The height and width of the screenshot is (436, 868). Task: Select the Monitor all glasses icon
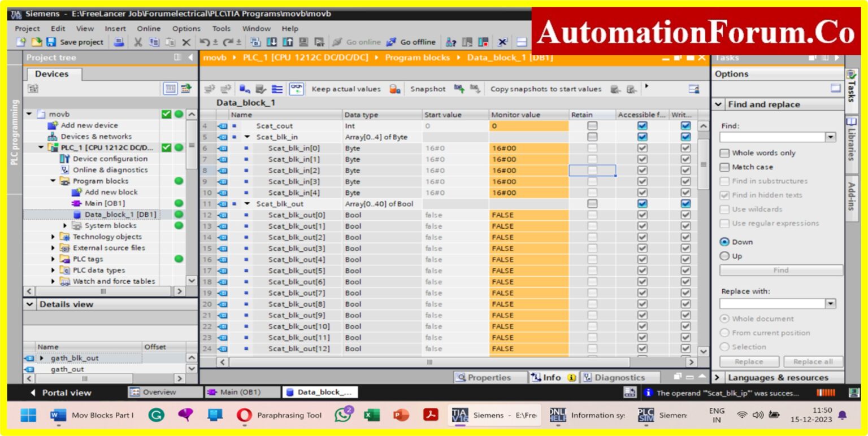tap(295, 89)
